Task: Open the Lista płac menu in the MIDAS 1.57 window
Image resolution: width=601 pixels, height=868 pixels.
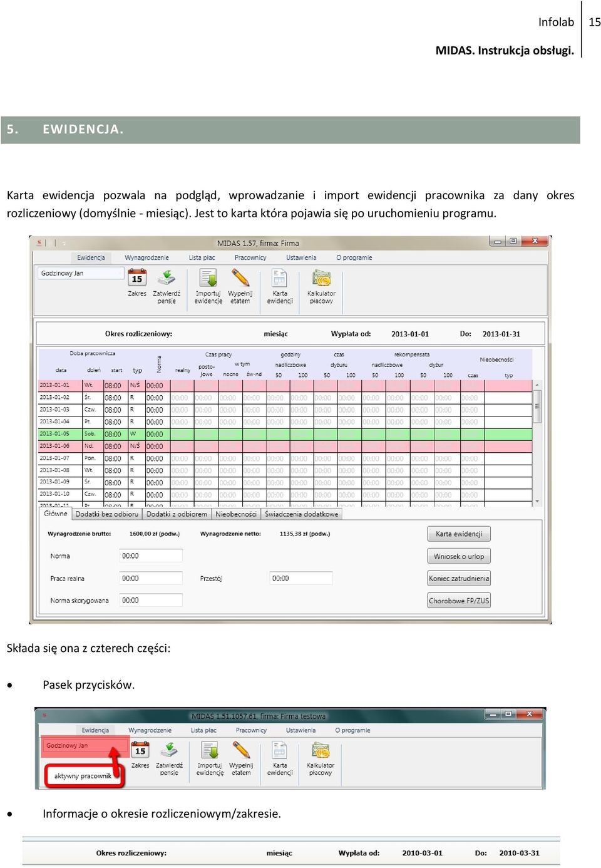Action: click(202, 257)
